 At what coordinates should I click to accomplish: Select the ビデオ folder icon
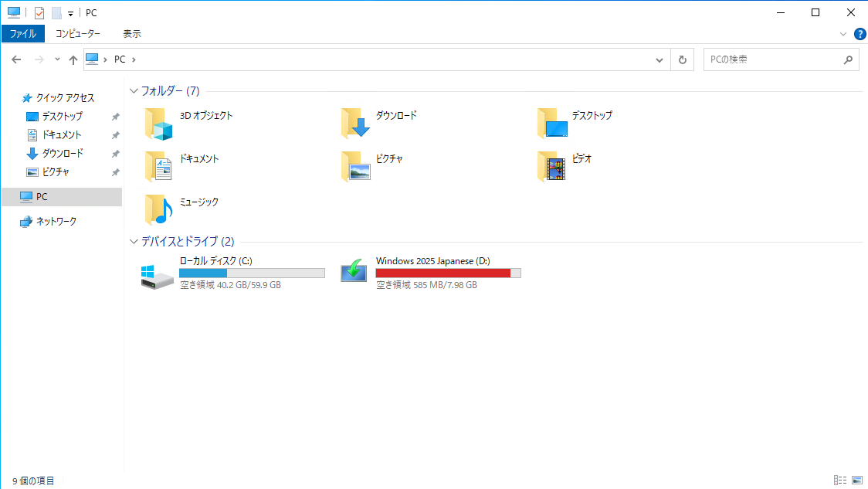(x=551, y=167)
